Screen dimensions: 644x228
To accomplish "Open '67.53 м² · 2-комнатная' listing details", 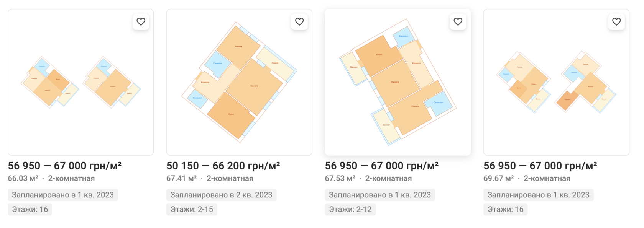I will click(368, 178).
